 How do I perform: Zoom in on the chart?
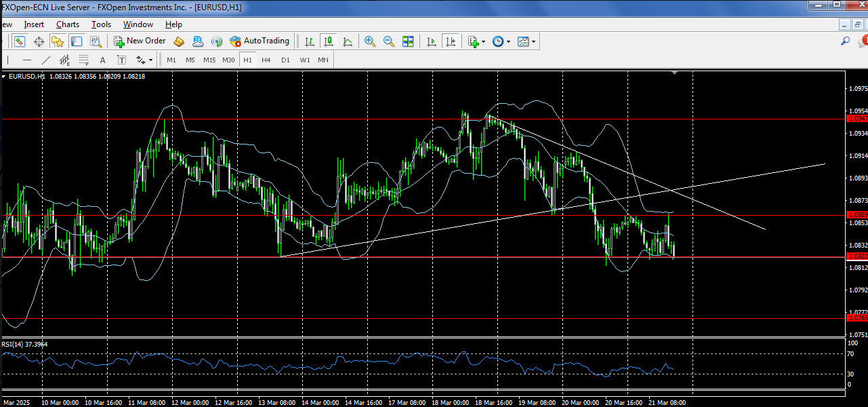point(370,41)
